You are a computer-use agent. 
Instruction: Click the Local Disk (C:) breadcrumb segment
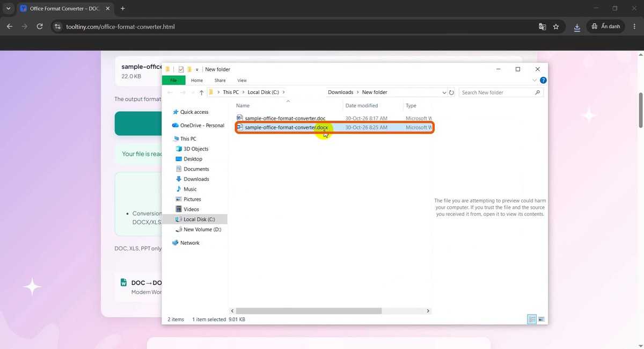click(x=263, y=92)
